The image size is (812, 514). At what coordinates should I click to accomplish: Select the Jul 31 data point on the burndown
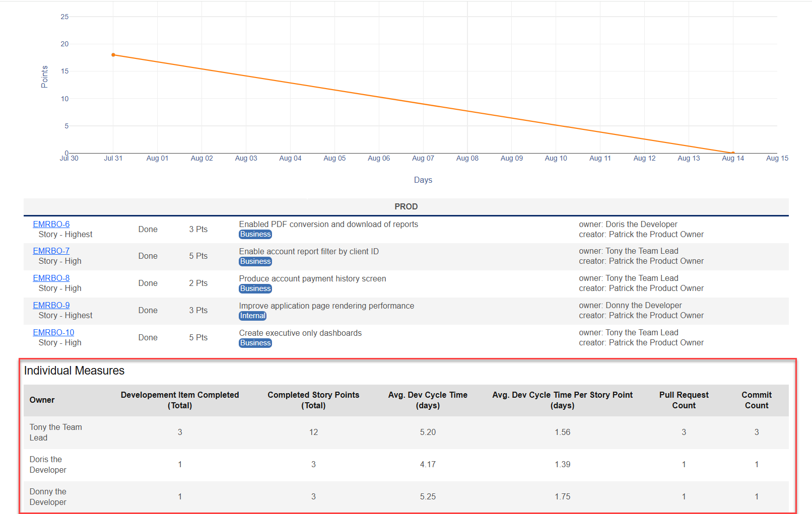pos(113,54)
